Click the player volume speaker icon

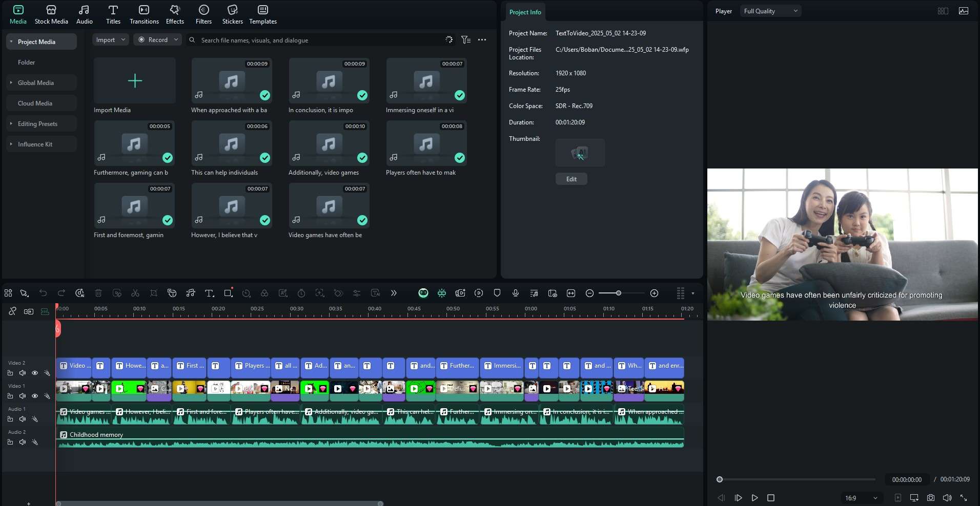coord(947,498)
